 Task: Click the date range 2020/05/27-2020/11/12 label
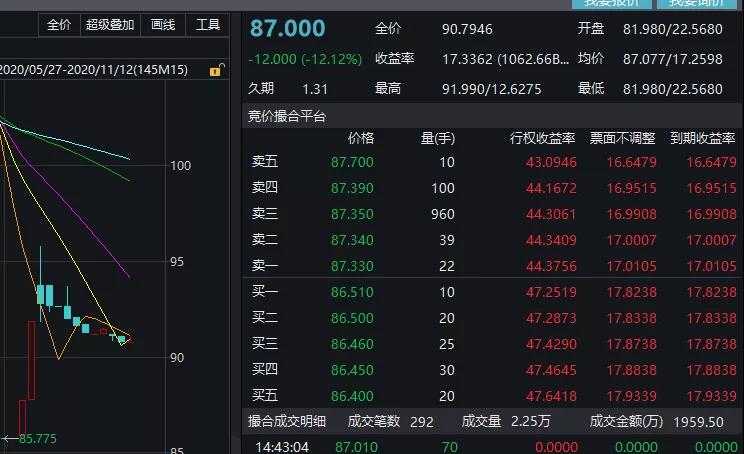(x=98, y=71)
